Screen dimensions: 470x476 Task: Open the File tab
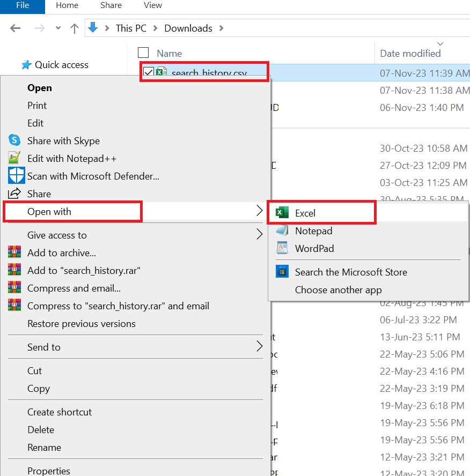click(23, 6)
